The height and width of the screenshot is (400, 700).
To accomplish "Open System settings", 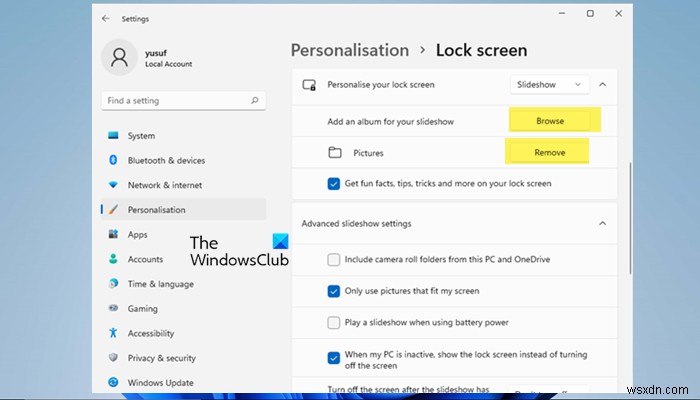I will click(x=183, y=136).
